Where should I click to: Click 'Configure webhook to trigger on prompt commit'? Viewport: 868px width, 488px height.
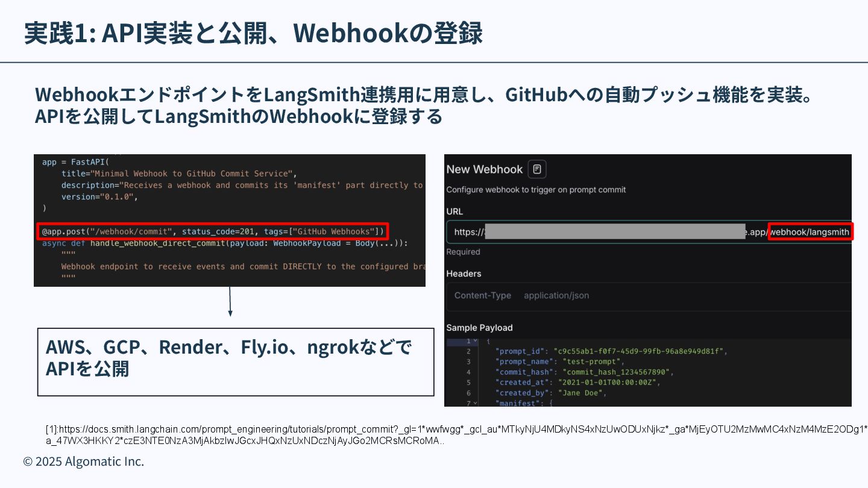coord(536,189)
